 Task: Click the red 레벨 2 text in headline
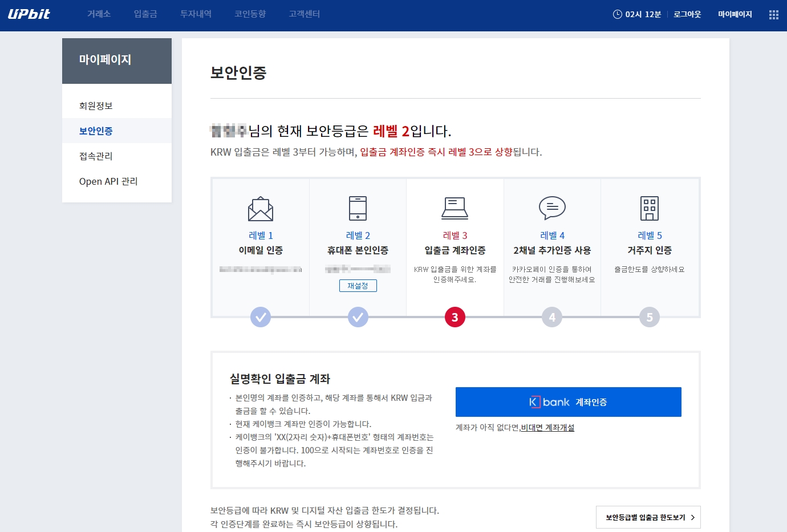pyautogui.click(x=391, y=131)
